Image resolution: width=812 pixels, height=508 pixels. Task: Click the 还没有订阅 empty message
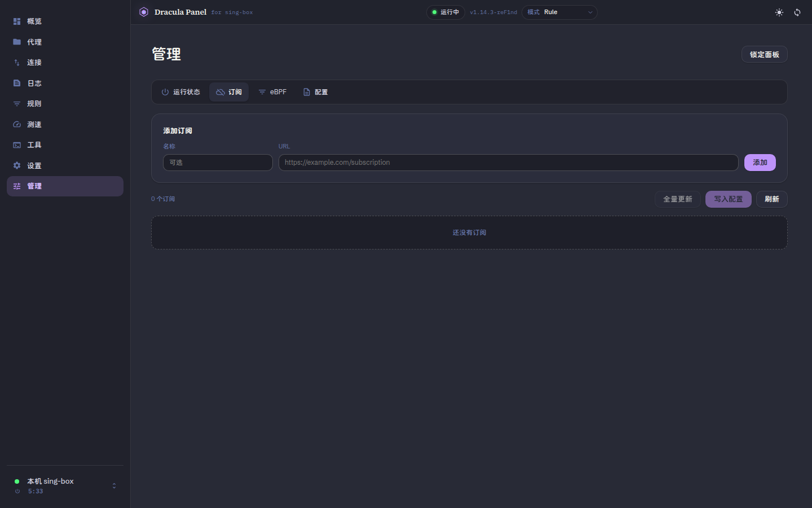469,233
